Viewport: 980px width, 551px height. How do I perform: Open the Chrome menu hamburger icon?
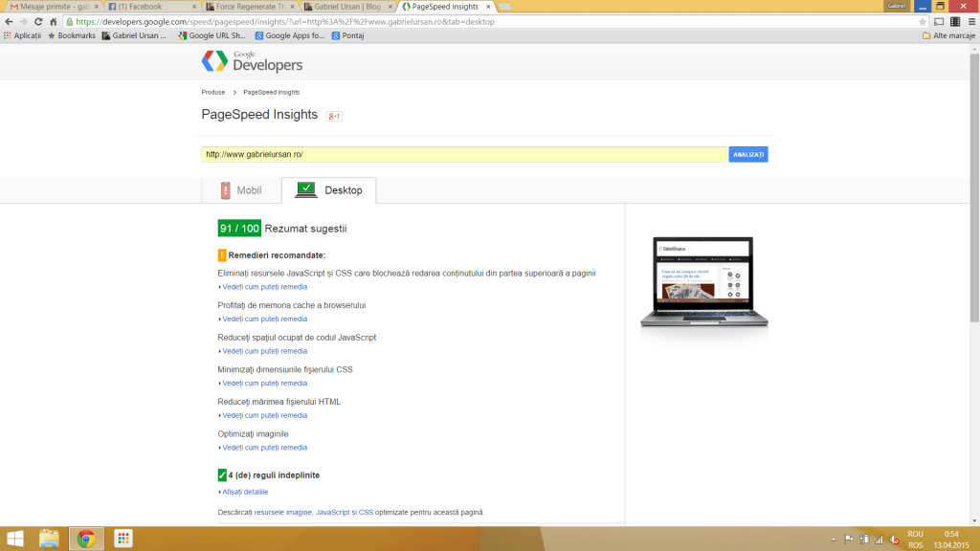(x=972, y=22)
